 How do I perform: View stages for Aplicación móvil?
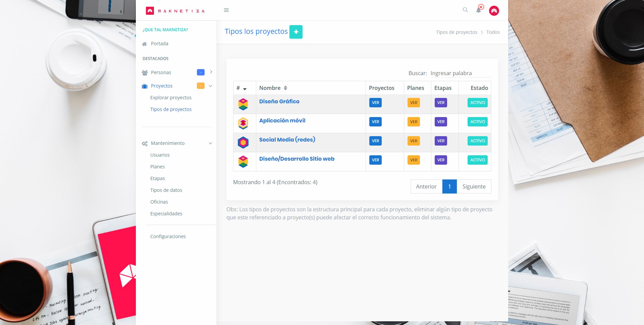tap(441, 122)
